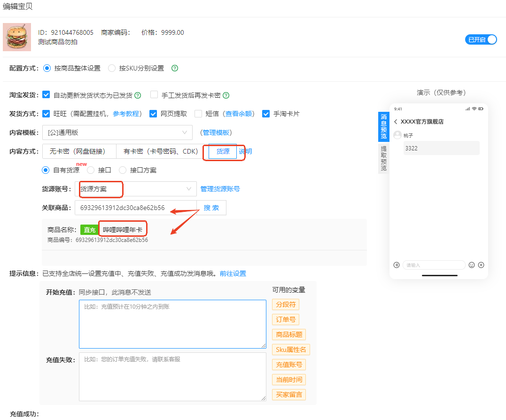Toggle 手淘卡片 checkbox
Screen dimensions: 506x420
(x=266, y=114)
